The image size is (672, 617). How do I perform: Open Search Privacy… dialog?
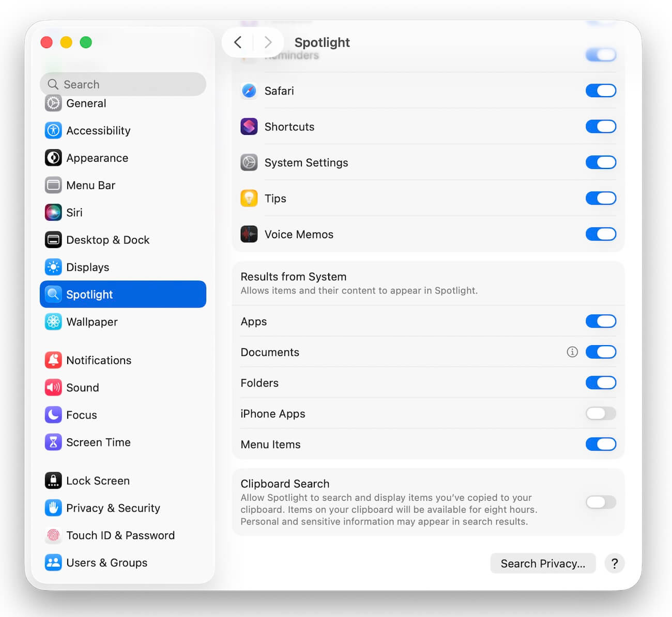coord(543,563)
